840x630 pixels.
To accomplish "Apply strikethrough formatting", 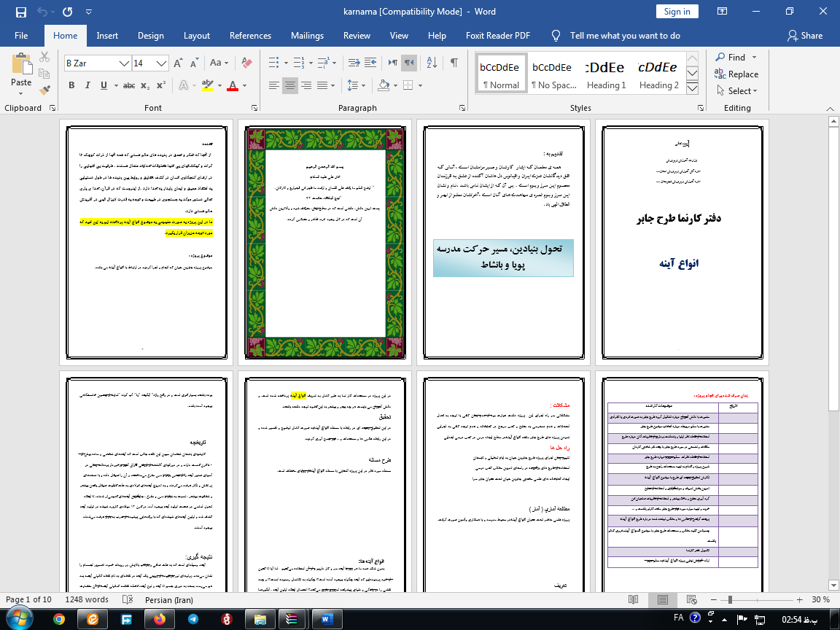I will [x=129, y=85].
